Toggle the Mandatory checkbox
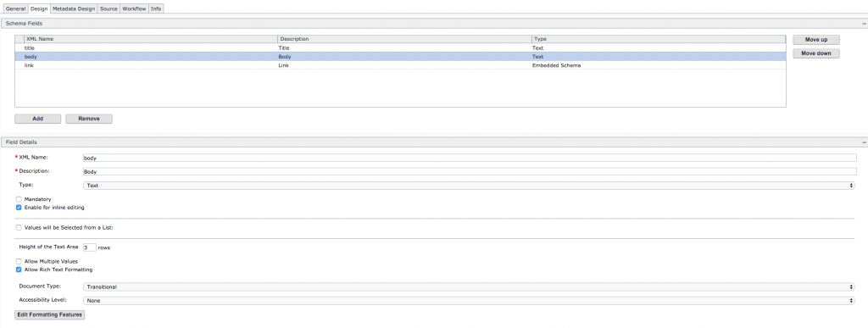 coord(19,198)
